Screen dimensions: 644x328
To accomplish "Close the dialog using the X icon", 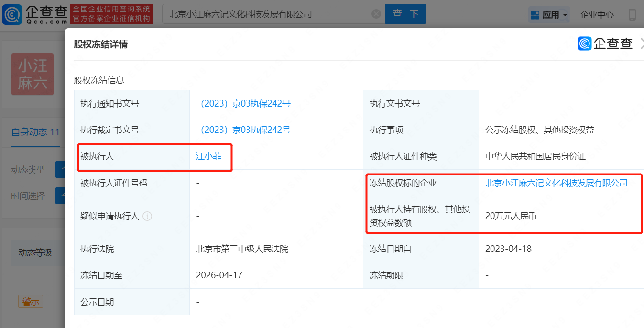I will pyautogui.click(x=642, y=44).
